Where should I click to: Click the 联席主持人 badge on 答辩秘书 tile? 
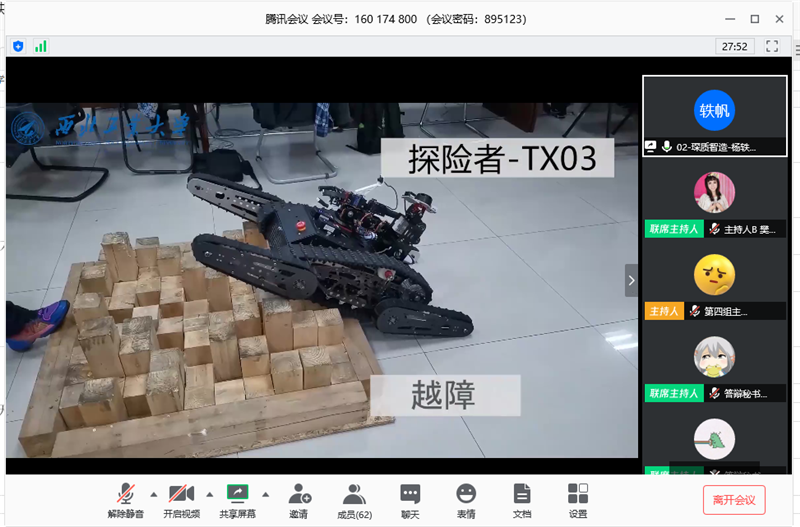[674, 393]
